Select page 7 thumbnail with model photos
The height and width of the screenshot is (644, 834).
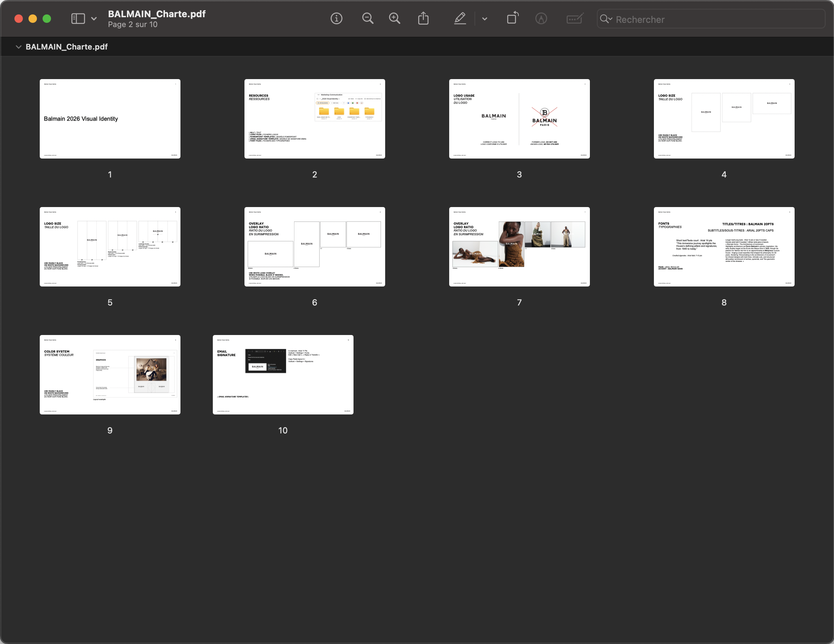point(519,247)
